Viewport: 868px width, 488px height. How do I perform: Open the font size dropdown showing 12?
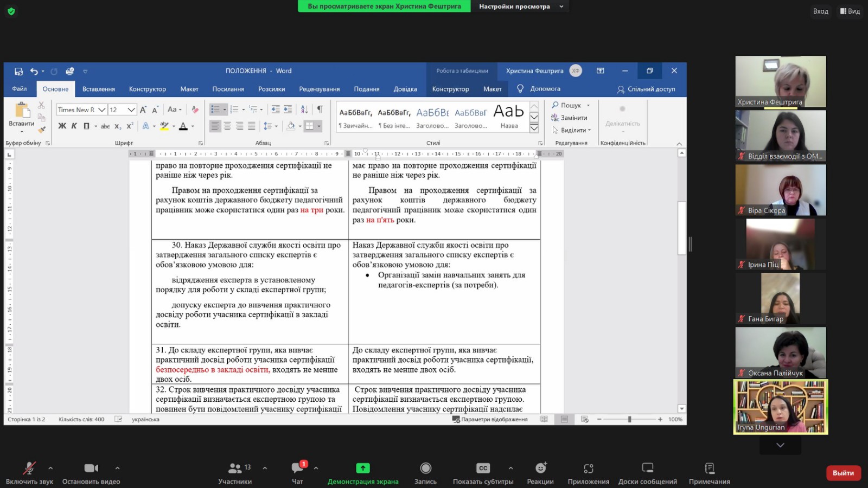pyautogui.click(x=131, y=110)
